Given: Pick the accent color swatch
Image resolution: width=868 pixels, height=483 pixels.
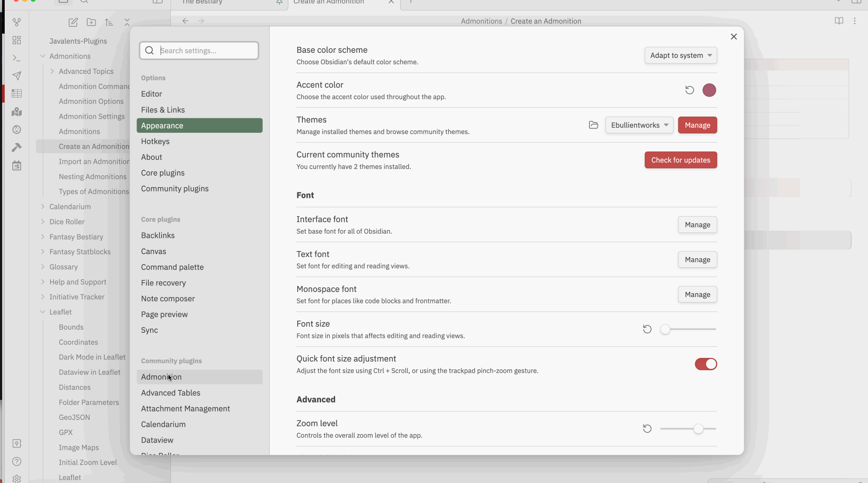Looking at the screenshot, I should click(709, 90).
